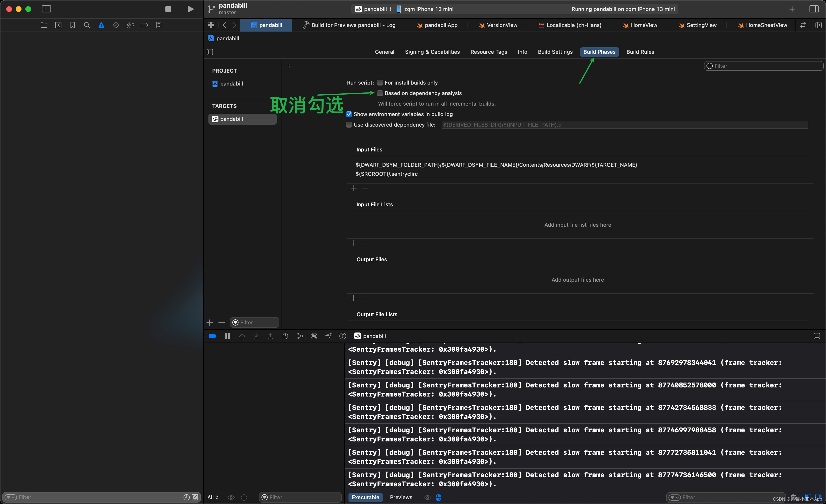Toggle the variables view eye icon
The height and width of the screenshot is (504, 826).
[x=231, y=498]
